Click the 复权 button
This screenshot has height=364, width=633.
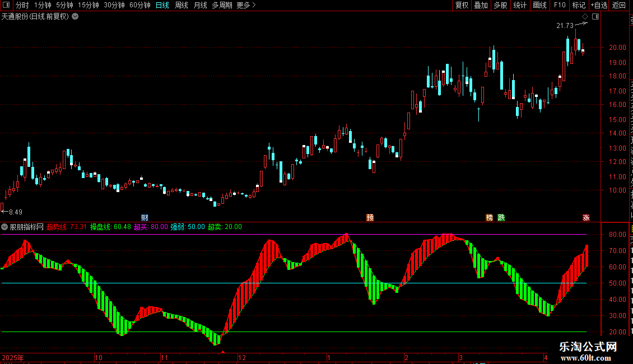click(462, 5)
